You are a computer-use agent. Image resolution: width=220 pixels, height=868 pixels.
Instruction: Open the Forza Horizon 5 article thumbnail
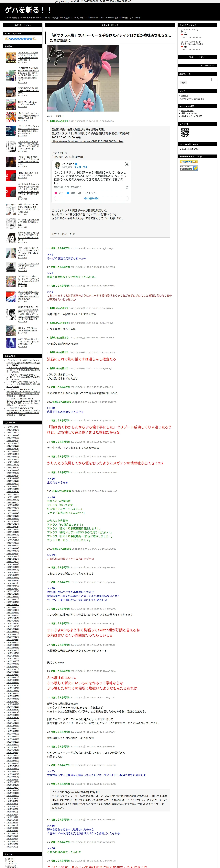[11, 104]
